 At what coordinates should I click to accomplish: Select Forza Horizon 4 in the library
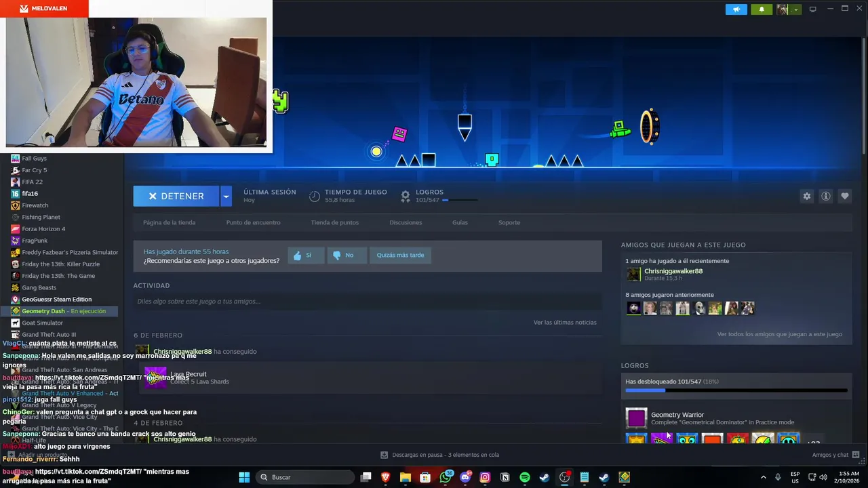click(x=43, y=229)
